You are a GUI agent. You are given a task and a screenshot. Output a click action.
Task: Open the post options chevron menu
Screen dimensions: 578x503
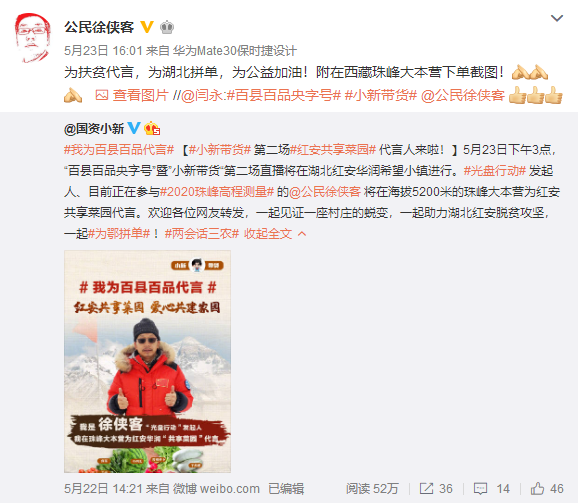point(557,18)
